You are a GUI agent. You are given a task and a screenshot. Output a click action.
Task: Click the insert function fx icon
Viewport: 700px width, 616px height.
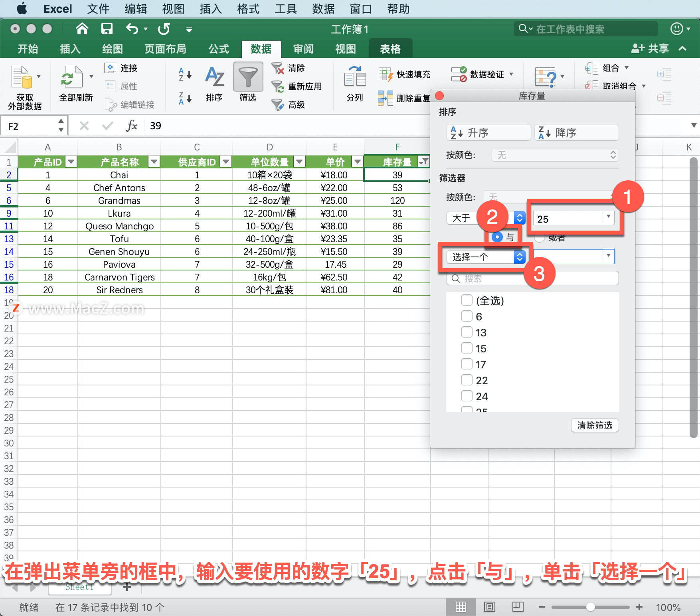click(x=132, y=126)
